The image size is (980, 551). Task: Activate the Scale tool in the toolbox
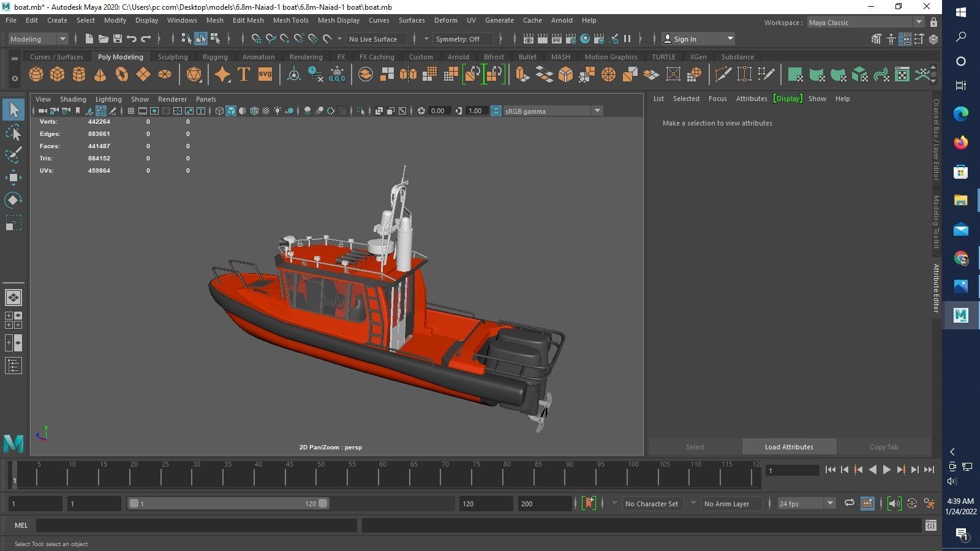[x=13, y=223]
